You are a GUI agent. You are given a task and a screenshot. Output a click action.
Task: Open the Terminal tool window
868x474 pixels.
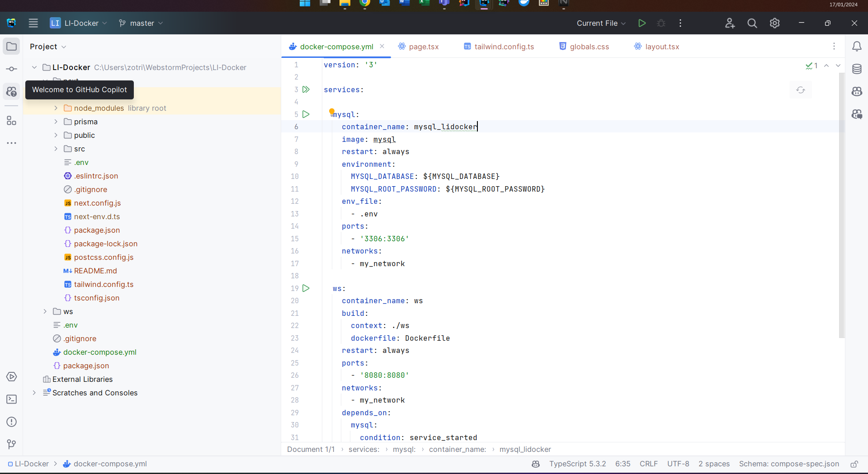point(12,399)
